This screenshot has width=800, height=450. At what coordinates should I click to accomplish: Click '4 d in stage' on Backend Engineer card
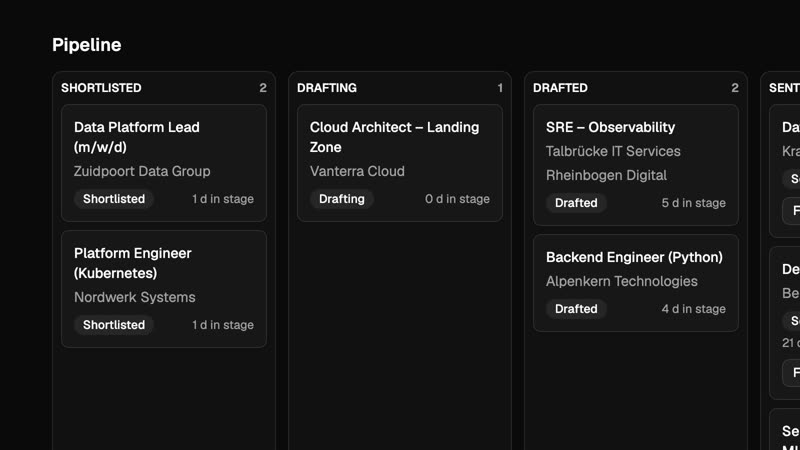point(693,309)
